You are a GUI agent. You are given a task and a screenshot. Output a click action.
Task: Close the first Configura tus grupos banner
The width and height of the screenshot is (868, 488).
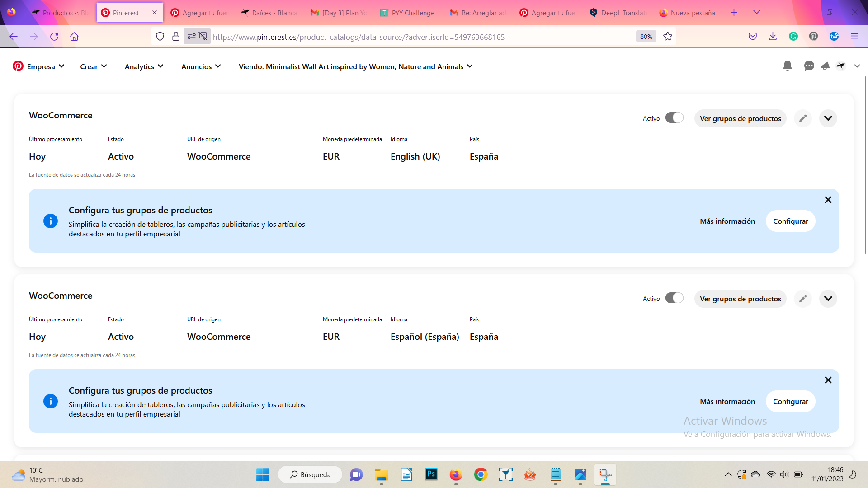(x=828, y=200)
